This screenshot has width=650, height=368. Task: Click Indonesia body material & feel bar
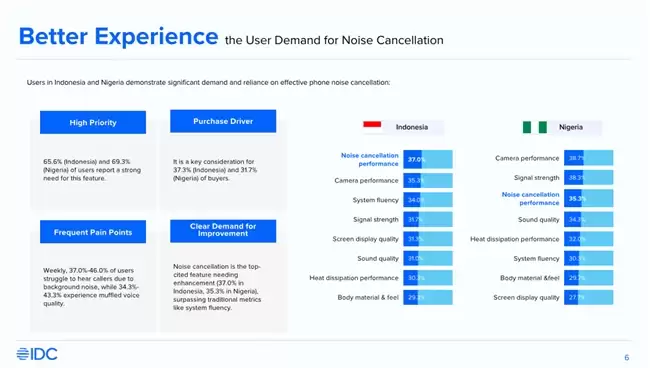tap(428, 297)
